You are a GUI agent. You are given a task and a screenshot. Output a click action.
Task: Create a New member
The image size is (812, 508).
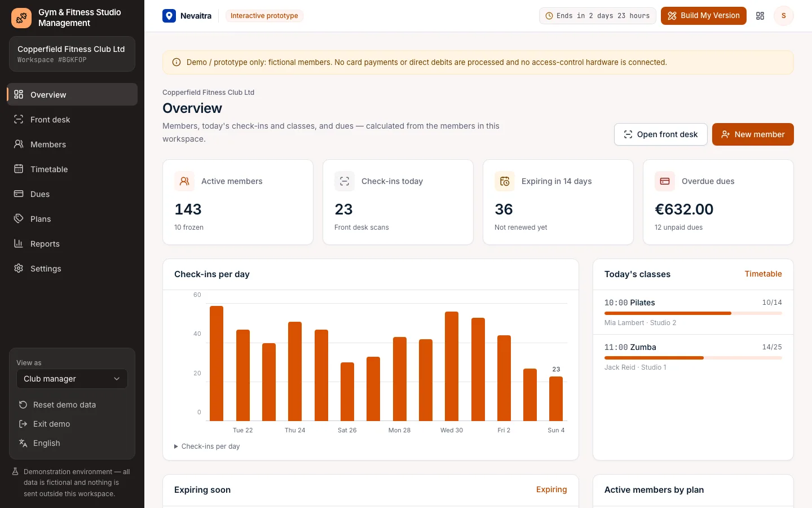753,134
